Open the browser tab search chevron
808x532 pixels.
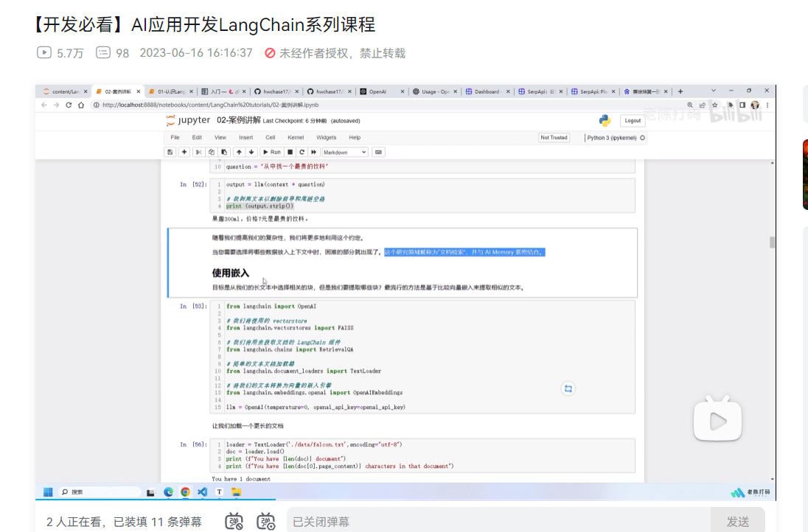(714, 91)
